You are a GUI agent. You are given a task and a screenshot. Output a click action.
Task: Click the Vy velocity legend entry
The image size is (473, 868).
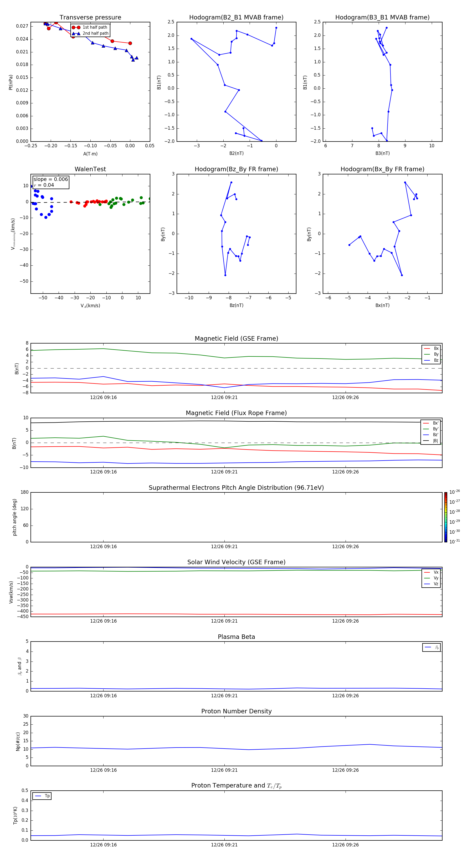click(431, 578)
